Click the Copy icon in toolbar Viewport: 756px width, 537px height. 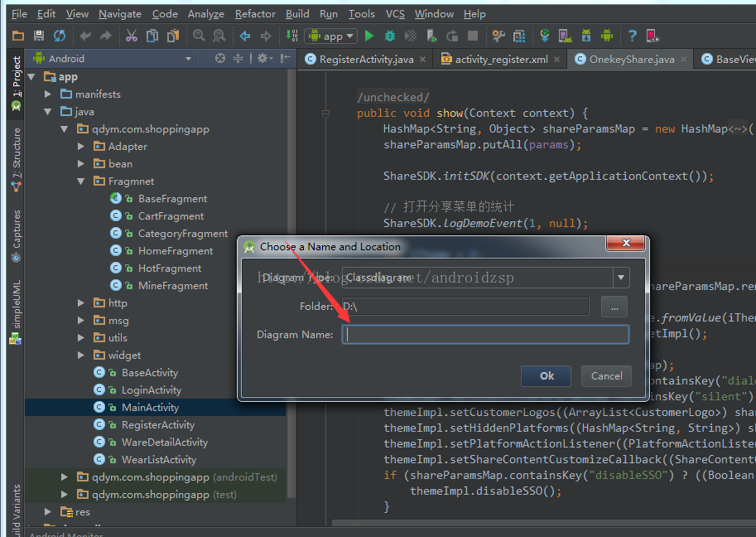[152, 36]
